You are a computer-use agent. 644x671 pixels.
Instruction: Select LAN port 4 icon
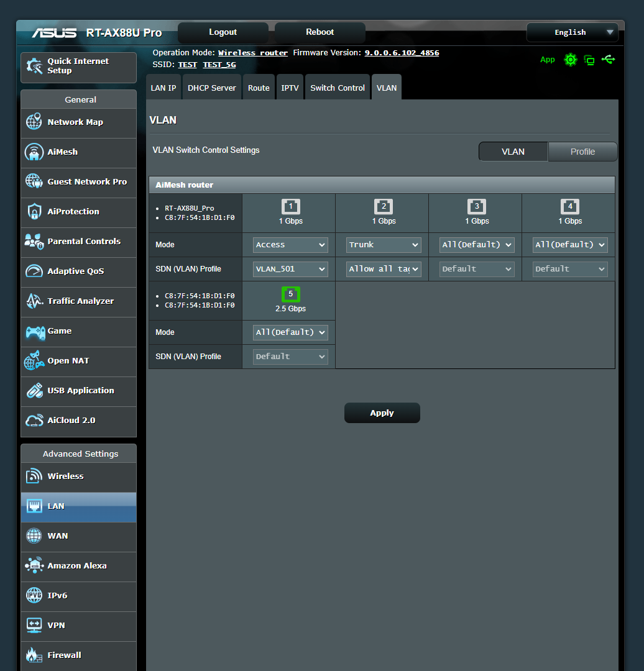[x=570, y=207]
